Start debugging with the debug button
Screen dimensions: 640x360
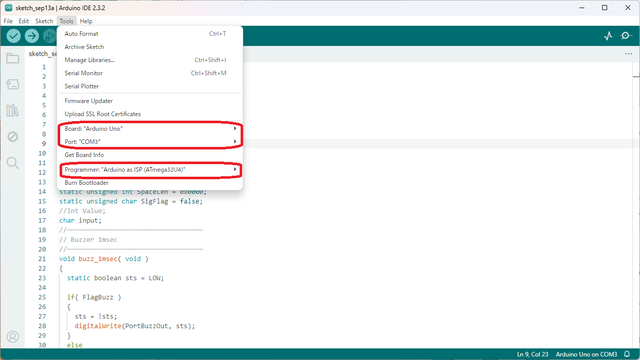pyautogui.click(x=49, y=36)
